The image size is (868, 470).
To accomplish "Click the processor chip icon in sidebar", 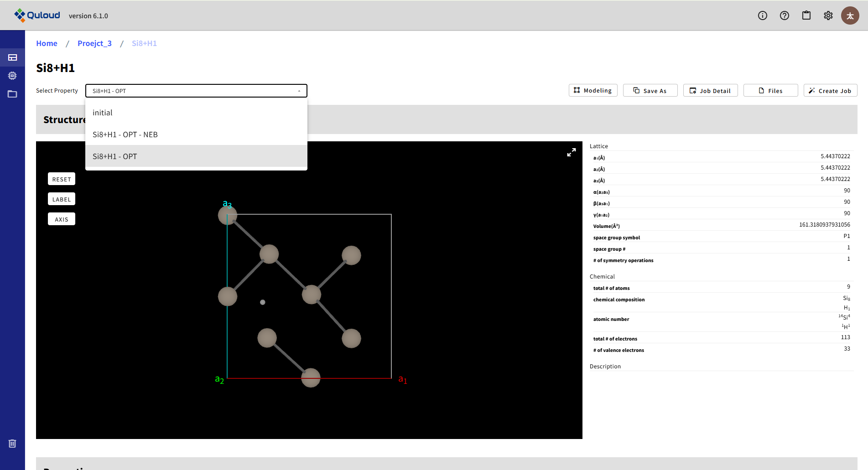I will click(12, 76).
